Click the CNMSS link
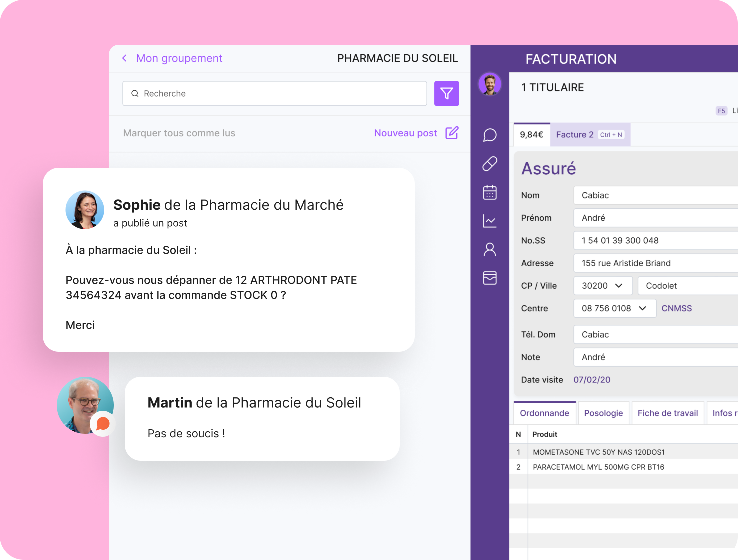This screenshot has height=560, width=738. (676, 308)
